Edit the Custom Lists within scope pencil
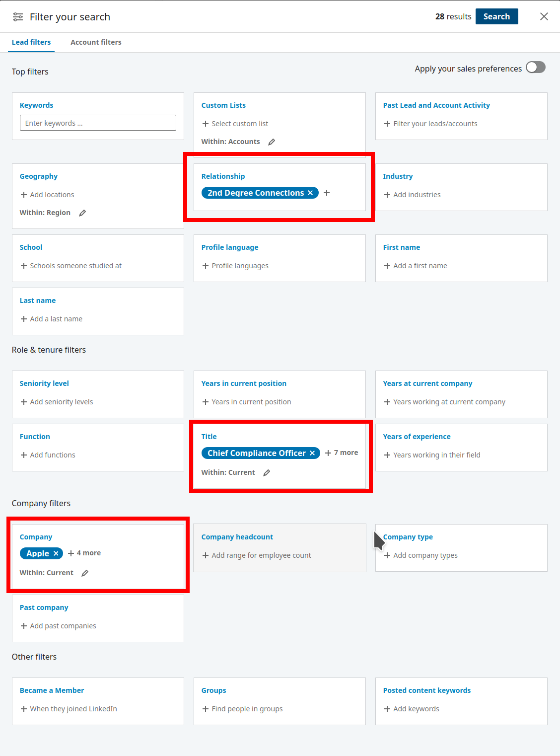The height and width of the screenshot is (756, 560). (272, 142)
